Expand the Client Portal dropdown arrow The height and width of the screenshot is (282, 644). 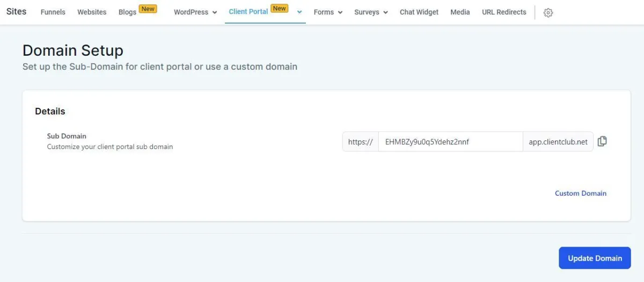tap(299, 12)
